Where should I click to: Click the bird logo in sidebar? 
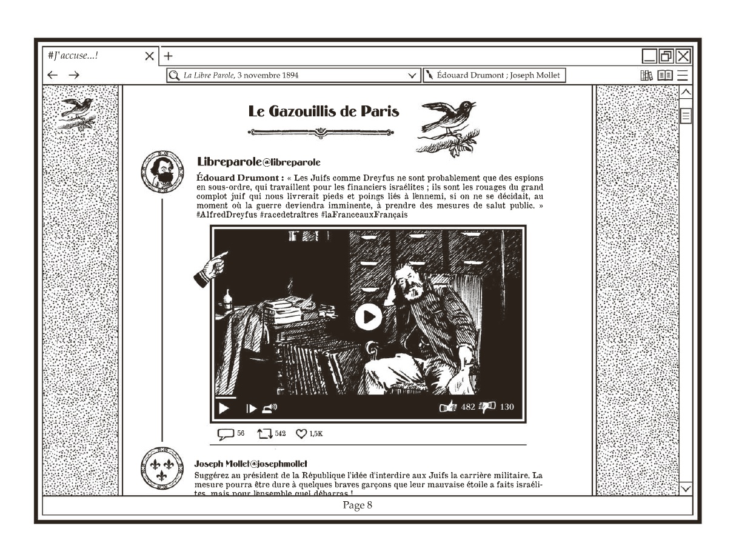tap(78, 113)
